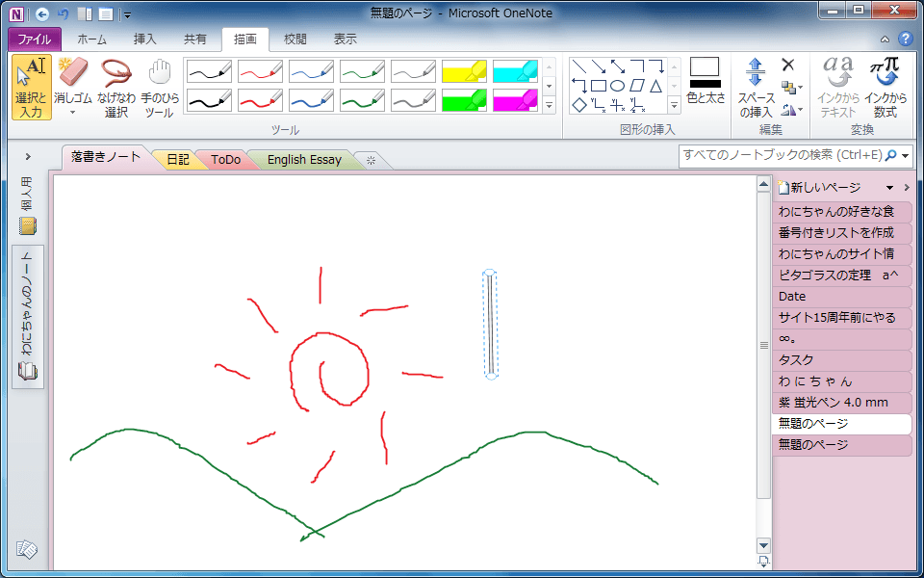924x578 pixels.
Task: Select the yellow highlighter
Action: [x=464, y=71]
